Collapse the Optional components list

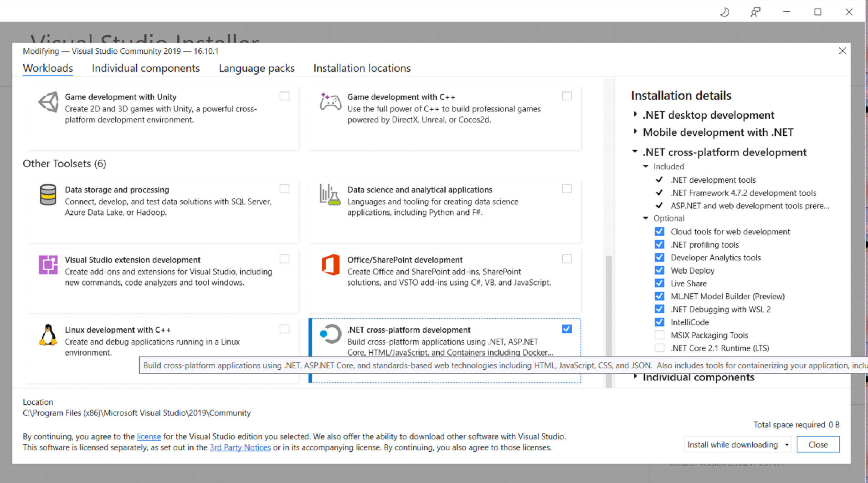646,219
